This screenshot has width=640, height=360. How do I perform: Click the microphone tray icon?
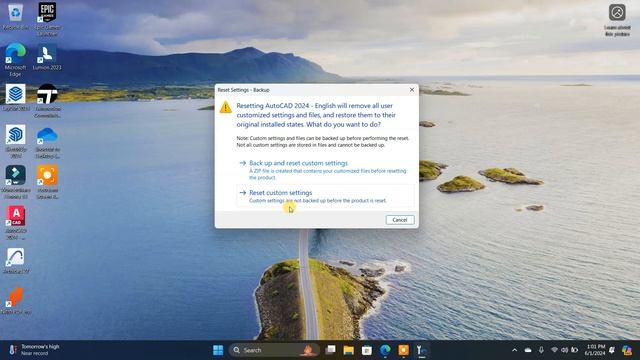pyautogui.click(x=541, y=350)
